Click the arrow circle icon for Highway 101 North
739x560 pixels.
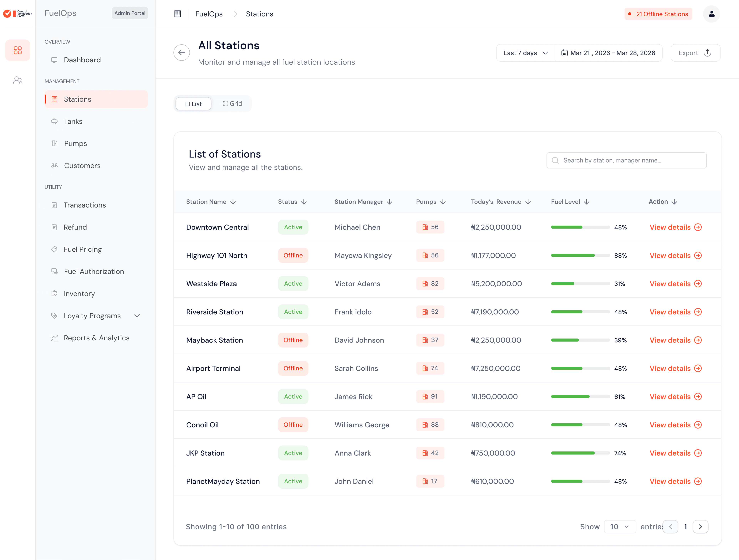pyautogui.click(x=698, y=255)
